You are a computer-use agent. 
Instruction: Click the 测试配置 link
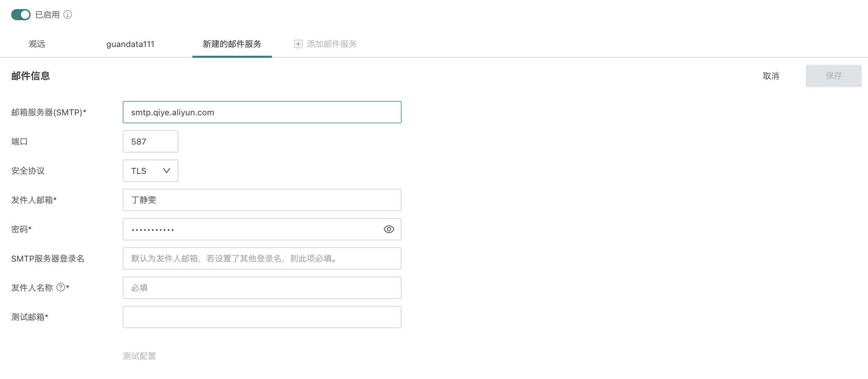point(139,356)
